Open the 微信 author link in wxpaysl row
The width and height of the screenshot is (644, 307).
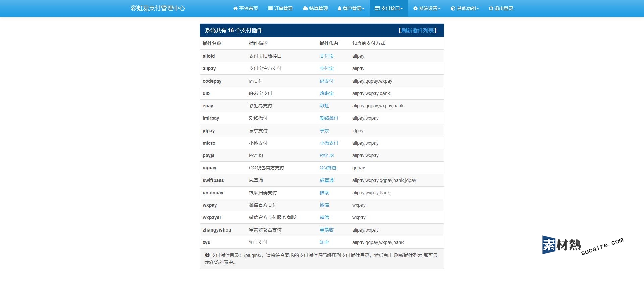point(324,217)
